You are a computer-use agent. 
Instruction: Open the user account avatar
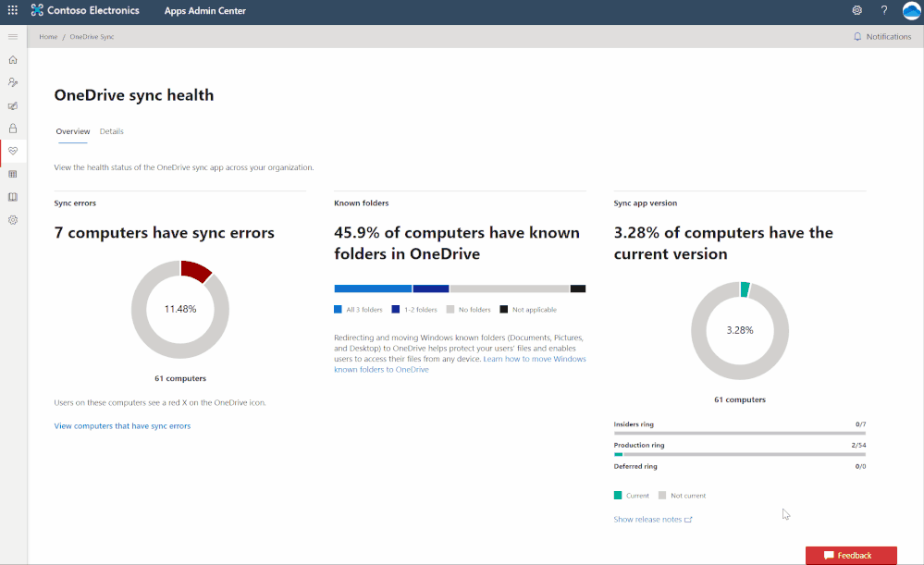pyautogui.click(x=912, y=10)
